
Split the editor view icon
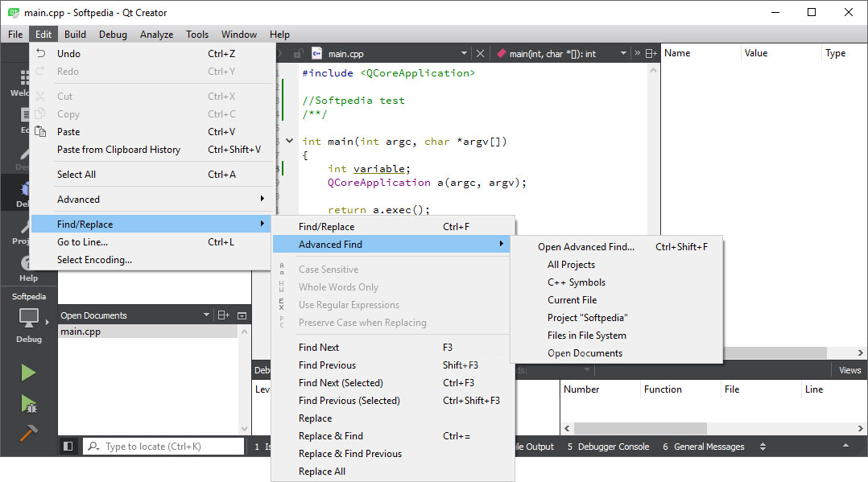(x=651, y=54)
